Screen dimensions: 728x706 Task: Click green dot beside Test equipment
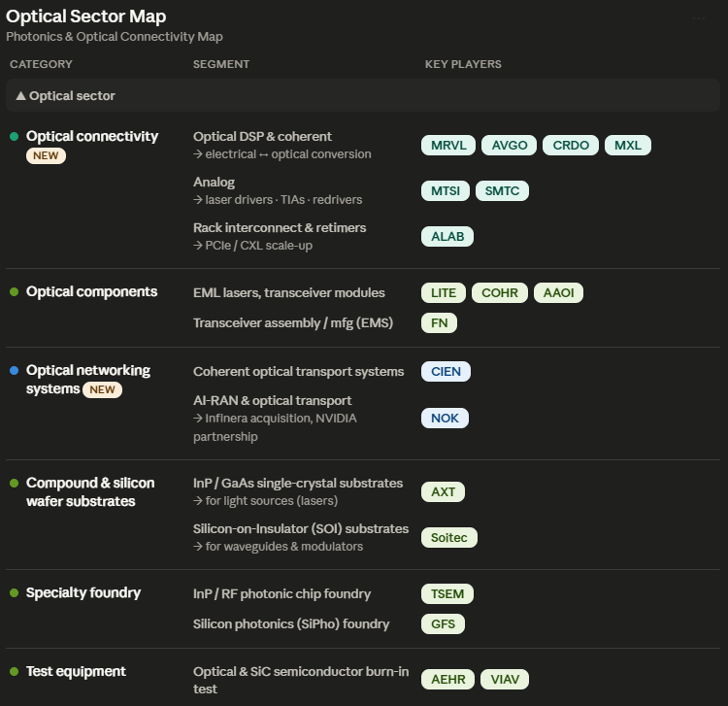pos(14,672)
